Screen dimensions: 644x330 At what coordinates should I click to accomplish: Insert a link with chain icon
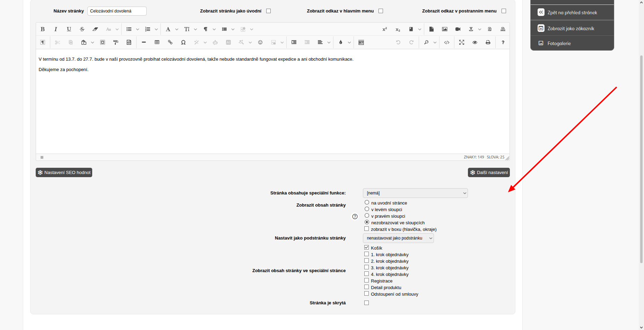coord(170,42)
